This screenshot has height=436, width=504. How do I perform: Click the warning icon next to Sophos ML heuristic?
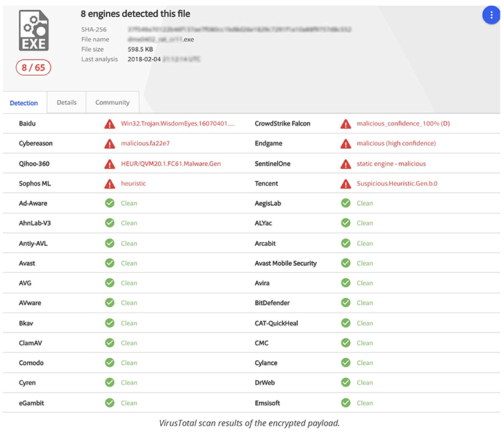tap(109, 184)
